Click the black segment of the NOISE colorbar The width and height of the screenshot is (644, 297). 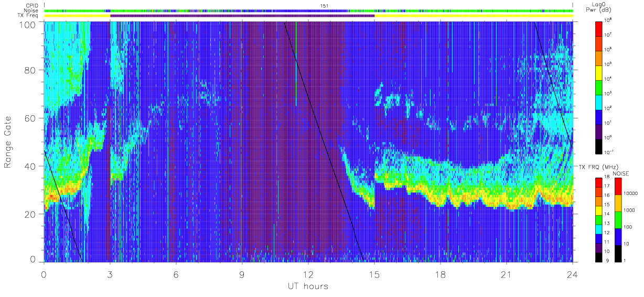[618, 254]
